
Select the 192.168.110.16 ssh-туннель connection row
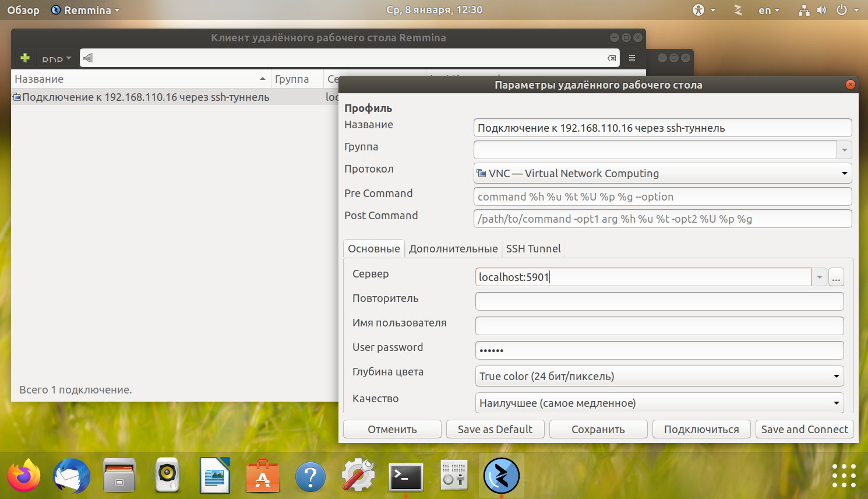[x=175, y=97]
